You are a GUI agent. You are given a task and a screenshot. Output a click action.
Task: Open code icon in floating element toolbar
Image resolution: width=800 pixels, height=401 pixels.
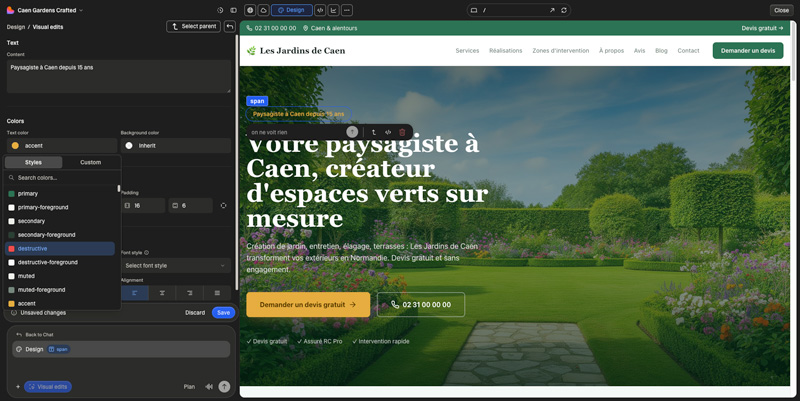pyautogui.click(x=388, y=132)
